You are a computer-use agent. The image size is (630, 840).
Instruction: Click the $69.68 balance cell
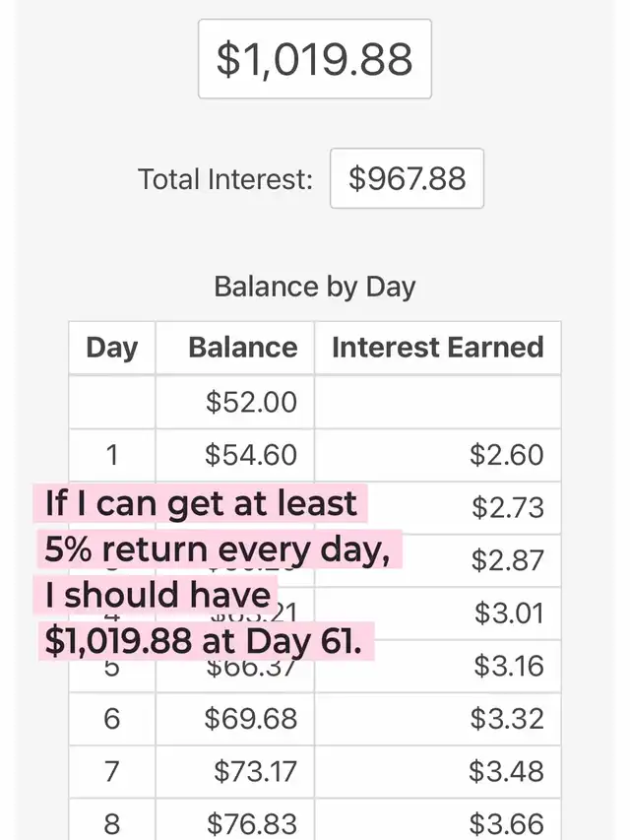[x=251, y=719]
